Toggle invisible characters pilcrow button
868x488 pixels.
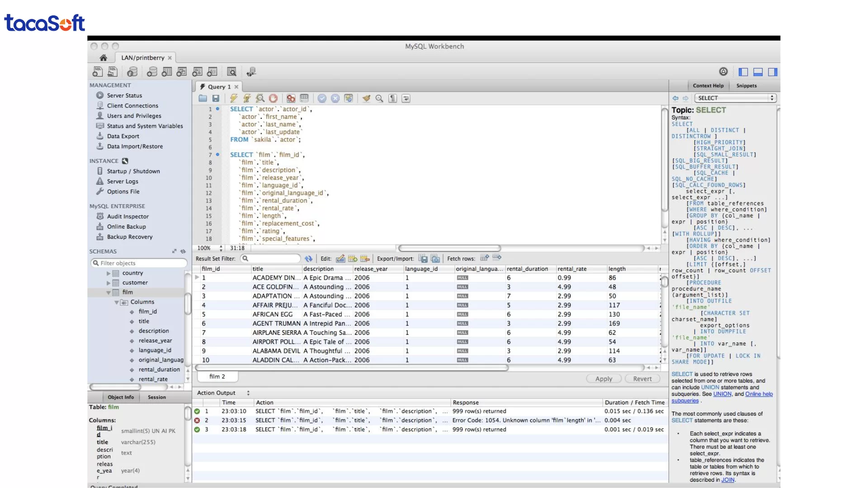click(392, 99)
